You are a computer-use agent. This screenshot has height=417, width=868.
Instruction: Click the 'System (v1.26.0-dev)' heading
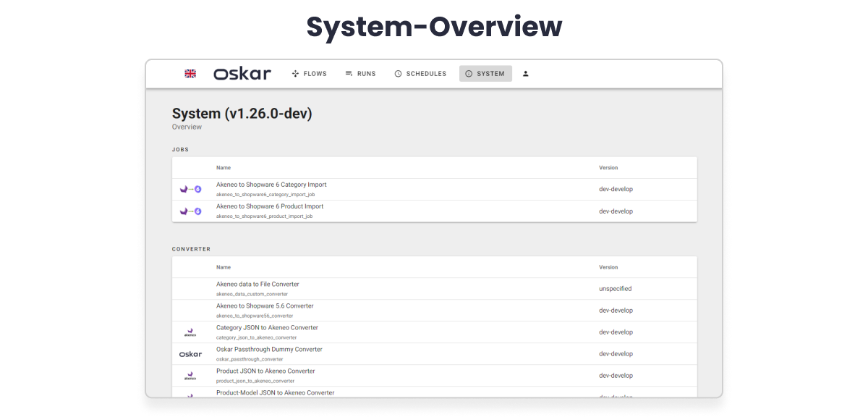tap(242, 114)
